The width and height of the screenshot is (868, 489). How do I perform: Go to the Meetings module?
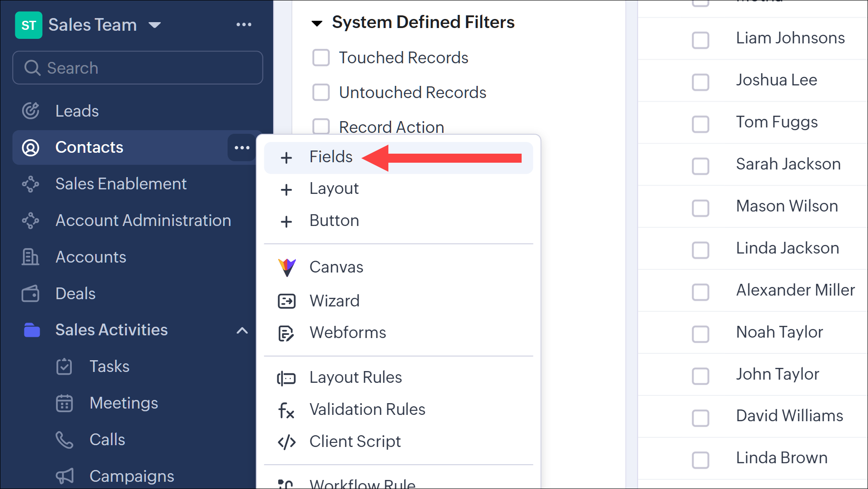pos(123,403)
